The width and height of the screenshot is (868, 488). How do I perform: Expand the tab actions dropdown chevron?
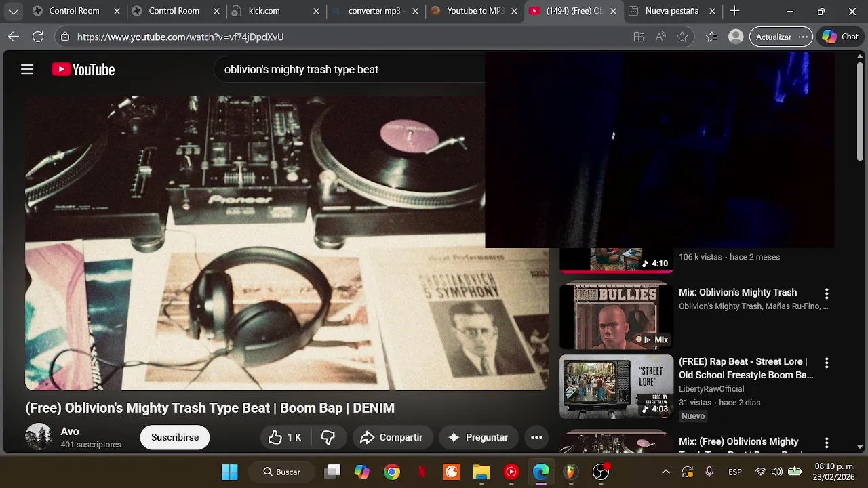(13, 11)
